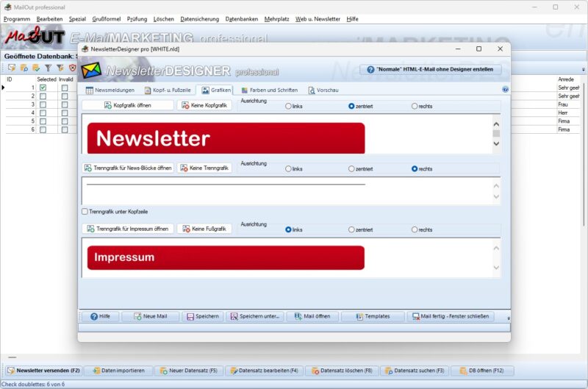The image size is (588, 389).
Task: Click the database search icon in MailOut toolbar
Action: [24, 68]
